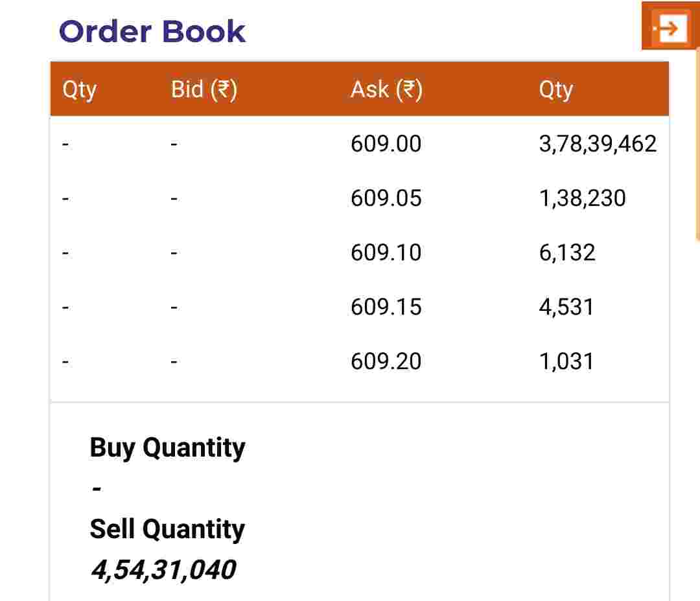Image resolution: width=700 pixels, height=601 pixels.
Task: Click the 1,38,230 quantity value
Action: tap(582, 198)
